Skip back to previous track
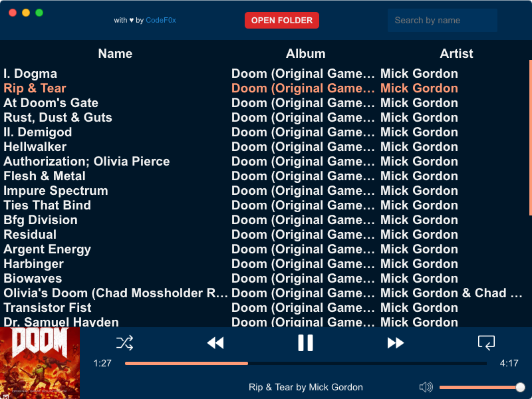The image size is (532, 399). [x=215, y=343]
